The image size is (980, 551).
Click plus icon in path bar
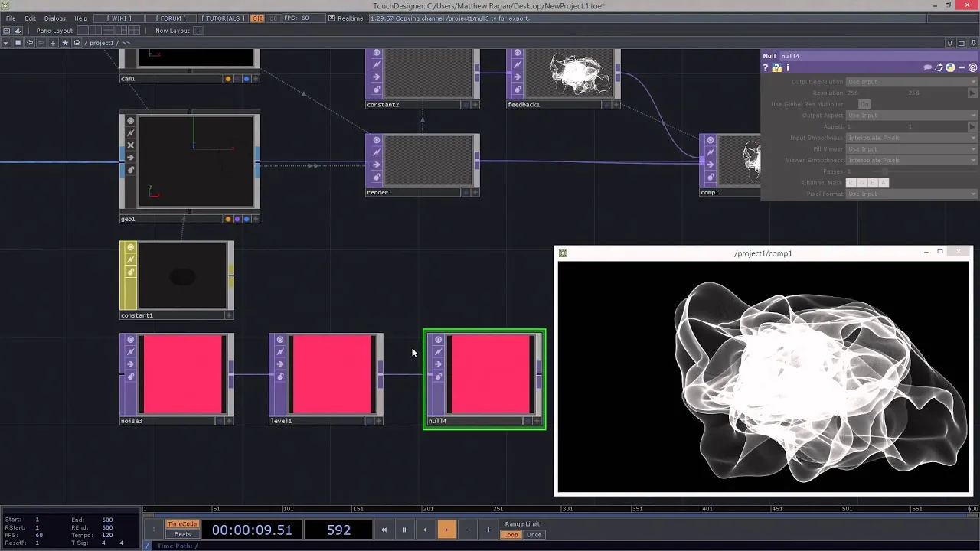(53, 43)
